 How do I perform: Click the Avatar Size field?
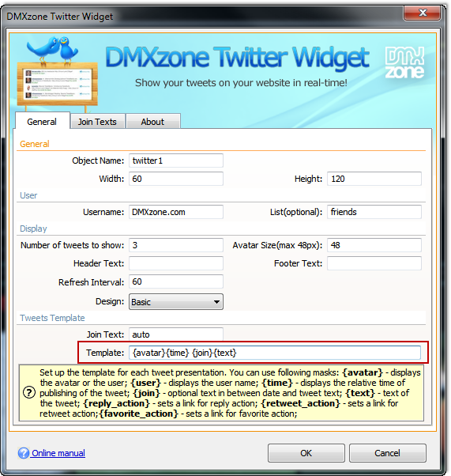374,245
